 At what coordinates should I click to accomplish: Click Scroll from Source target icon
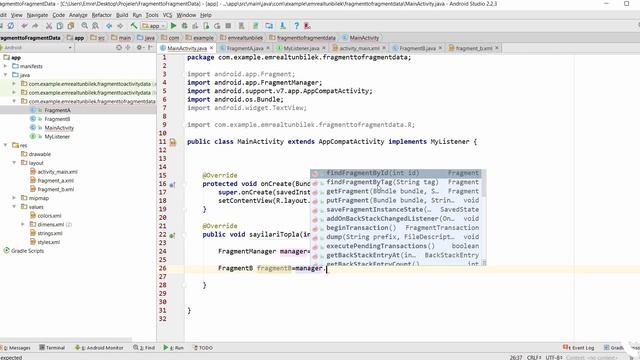point(119,47)
